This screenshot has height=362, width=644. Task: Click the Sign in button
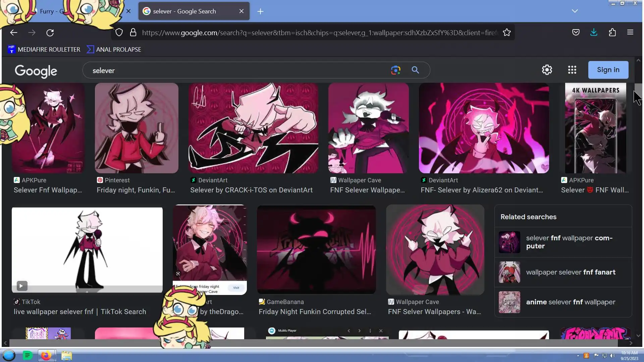click(x=608, y=70)
